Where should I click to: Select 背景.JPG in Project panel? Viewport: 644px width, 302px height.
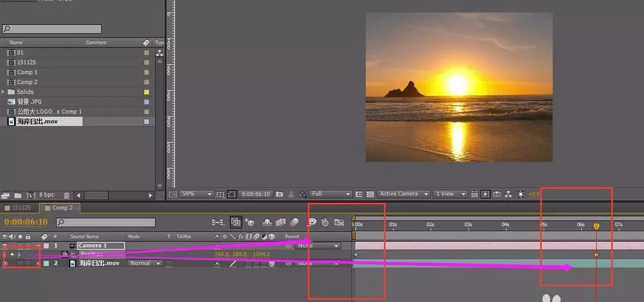click(x=29, y=102)
